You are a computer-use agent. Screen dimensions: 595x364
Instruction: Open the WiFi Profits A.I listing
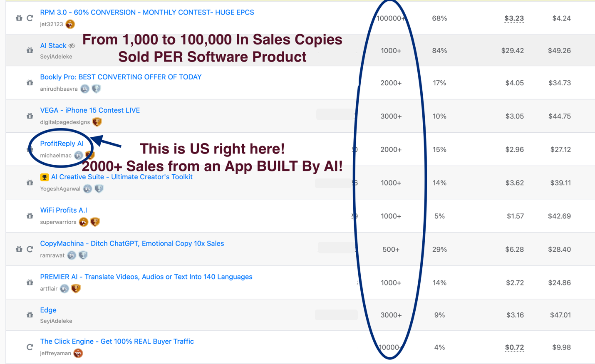tap(63, 210)
